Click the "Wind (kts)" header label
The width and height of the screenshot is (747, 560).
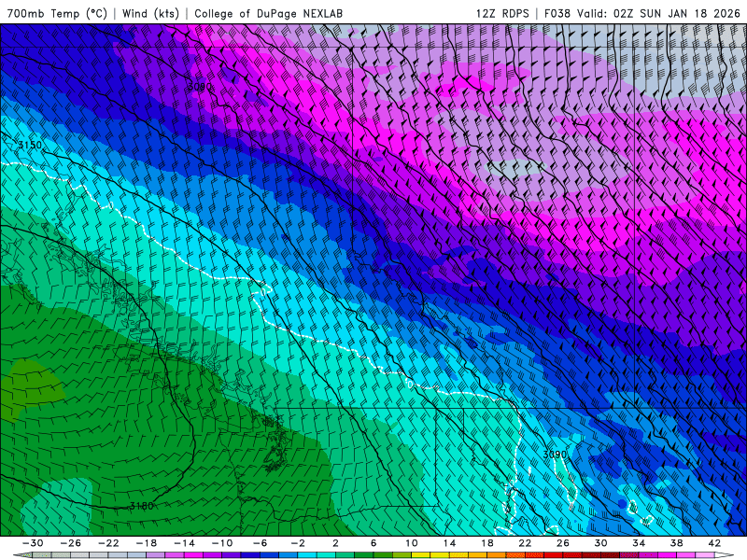pyautogui.click(x=150, y=13)
